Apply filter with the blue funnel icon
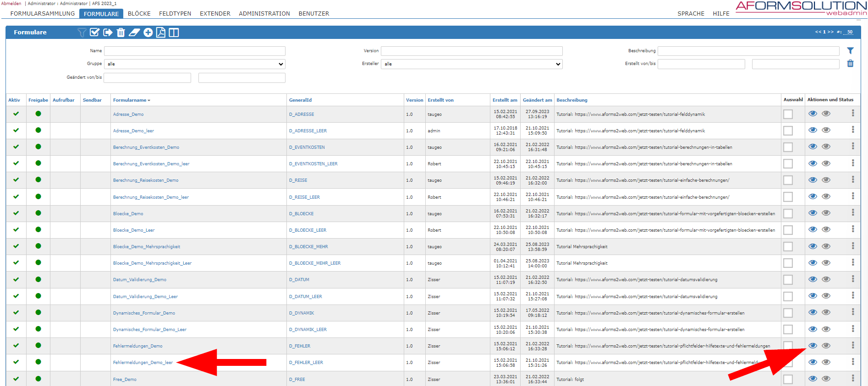868x386 pixels. (850, 51)
